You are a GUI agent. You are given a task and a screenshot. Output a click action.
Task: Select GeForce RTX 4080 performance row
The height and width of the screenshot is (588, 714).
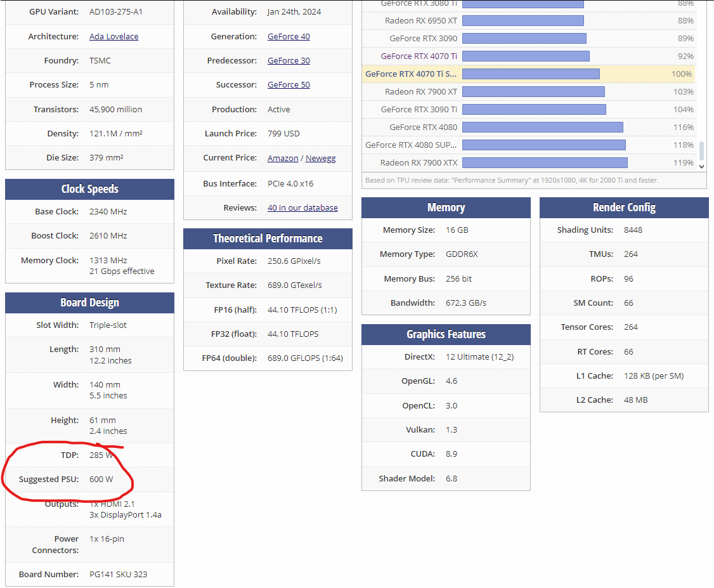pyautogui.click(x=528, y=127)
